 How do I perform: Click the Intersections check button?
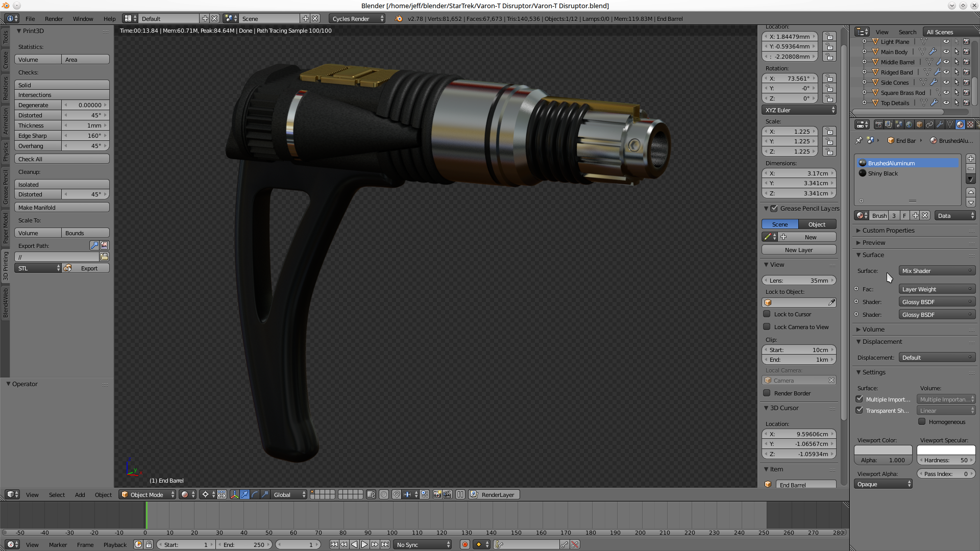pos(62,94)
